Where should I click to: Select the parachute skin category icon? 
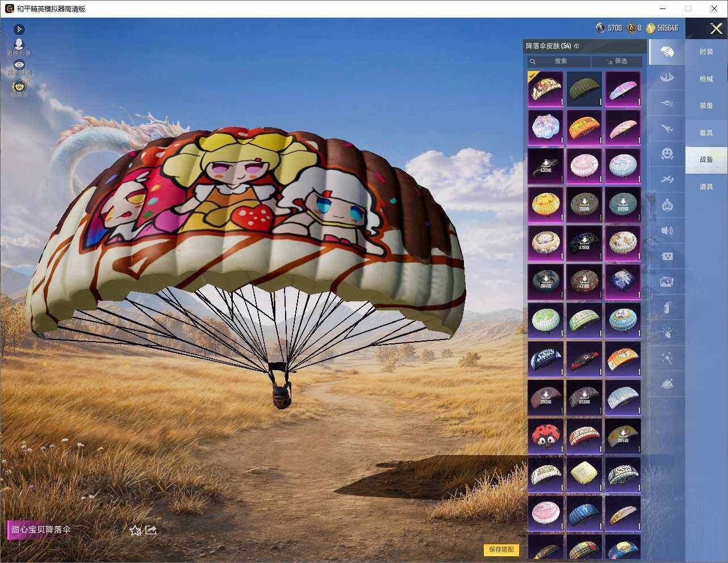[667, 52]
